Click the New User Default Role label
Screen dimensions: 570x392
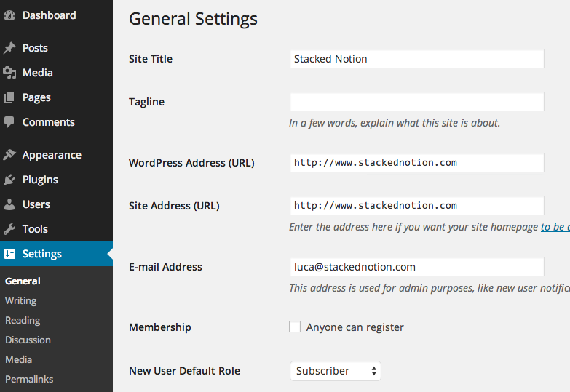click(x=184, y=371)
